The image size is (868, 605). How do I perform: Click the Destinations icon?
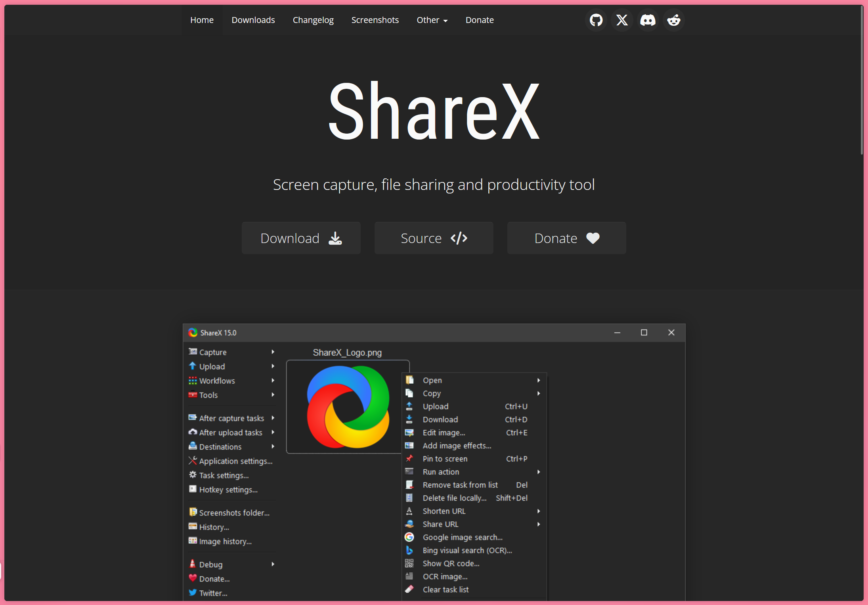(193, 446)
